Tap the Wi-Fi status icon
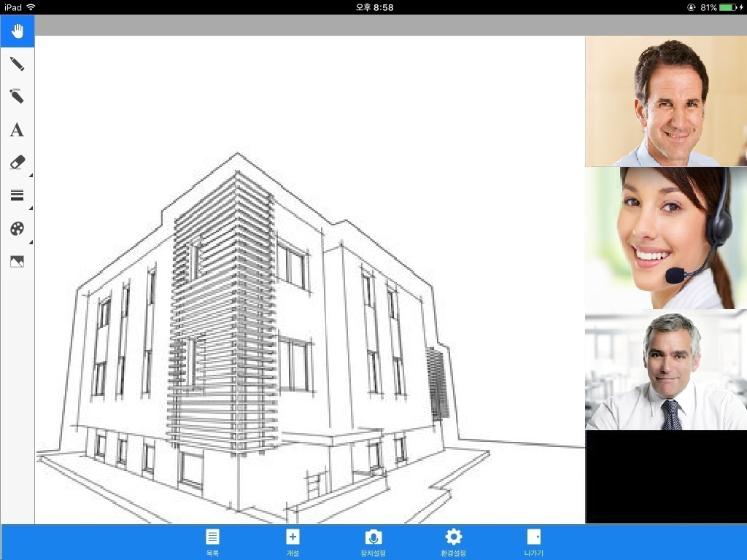 tap(31, 7)
